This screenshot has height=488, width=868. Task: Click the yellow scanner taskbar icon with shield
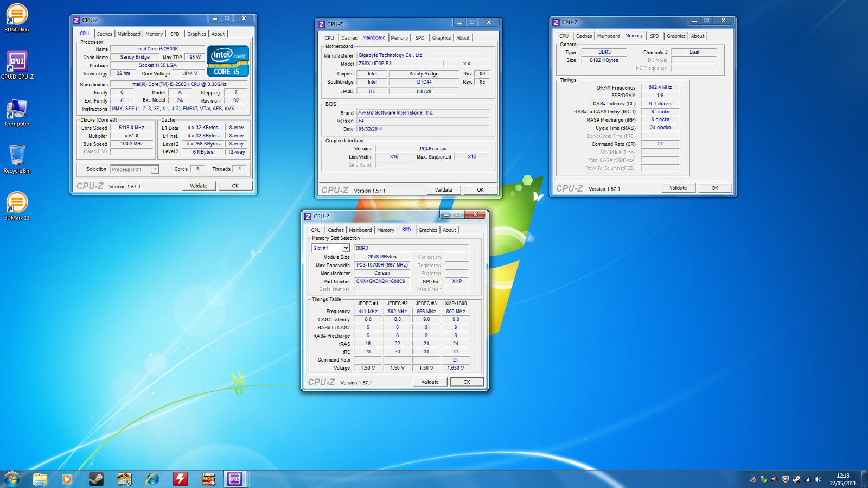124,479
